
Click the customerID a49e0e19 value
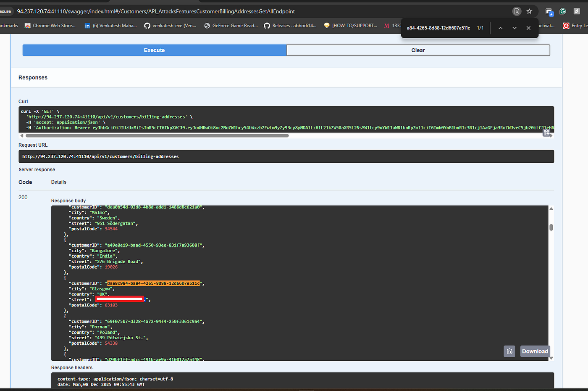pos(154,245)
